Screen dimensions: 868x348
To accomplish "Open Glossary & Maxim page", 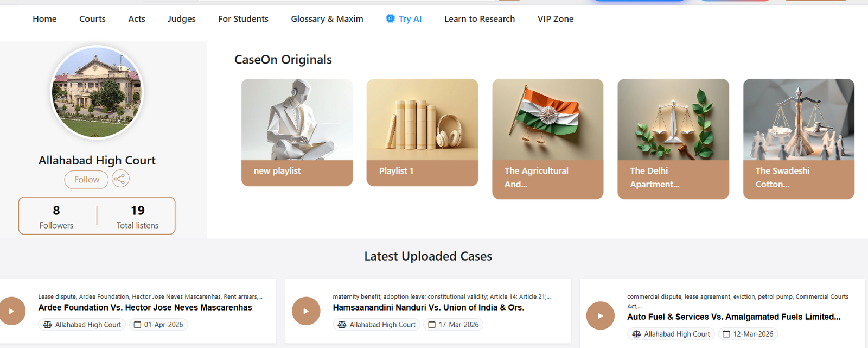I will coord(327,19).
